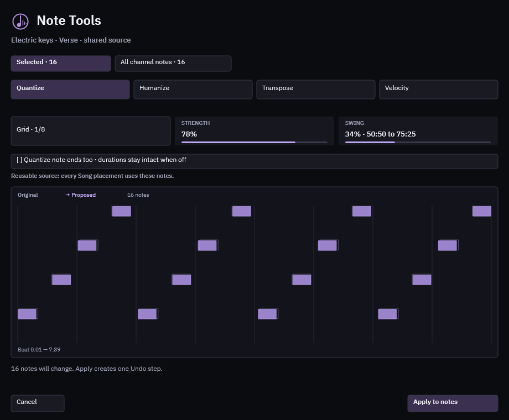Click Cancel to dismiss Note Tools
509x420 pixels.
click(x=38, y=403)
